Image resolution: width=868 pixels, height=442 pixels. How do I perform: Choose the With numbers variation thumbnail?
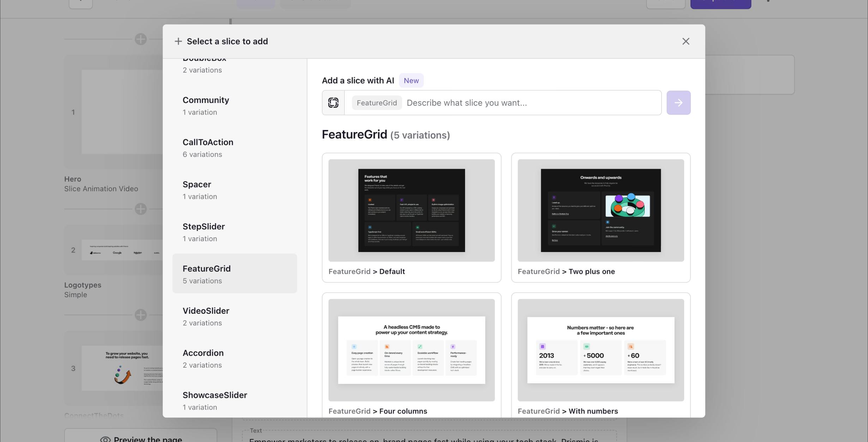pyautogui.click(x=600, y=350)
